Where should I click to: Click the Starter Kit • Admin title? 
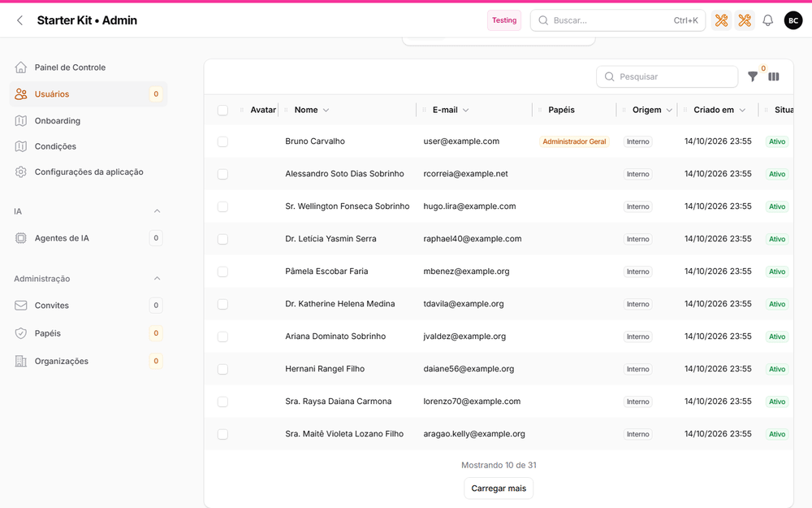(x=87, y=20)
